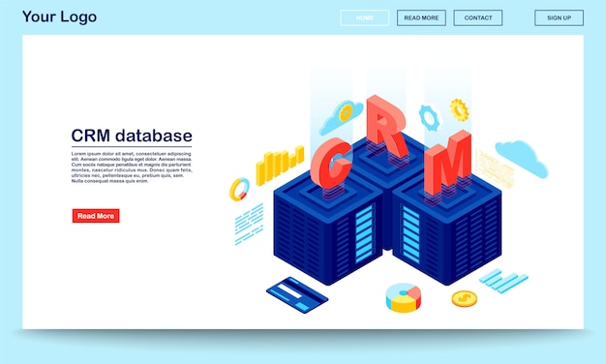Click the large blue cloud icon

522,159
